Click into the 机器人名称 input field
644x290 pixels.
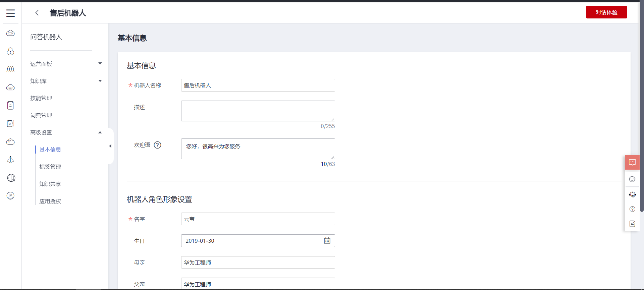click(258, 85)
